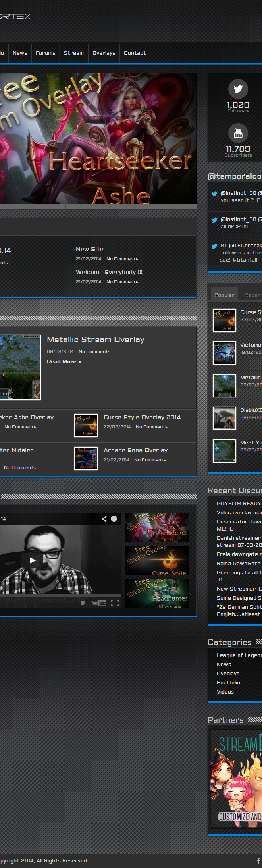Click the Twitter followers circle icon
This screenshot has height=868, width=262.
click(238, 89)
